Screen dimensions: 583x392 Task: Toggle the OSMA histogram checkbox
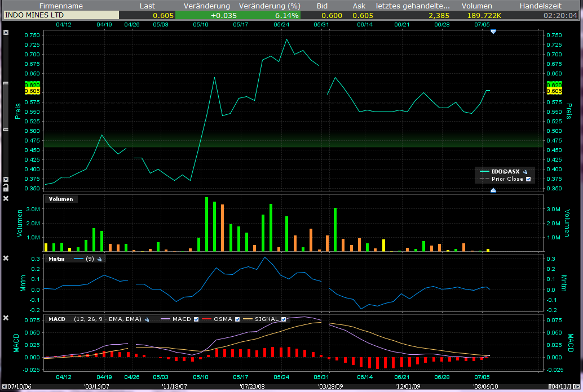tap(237, 319)
